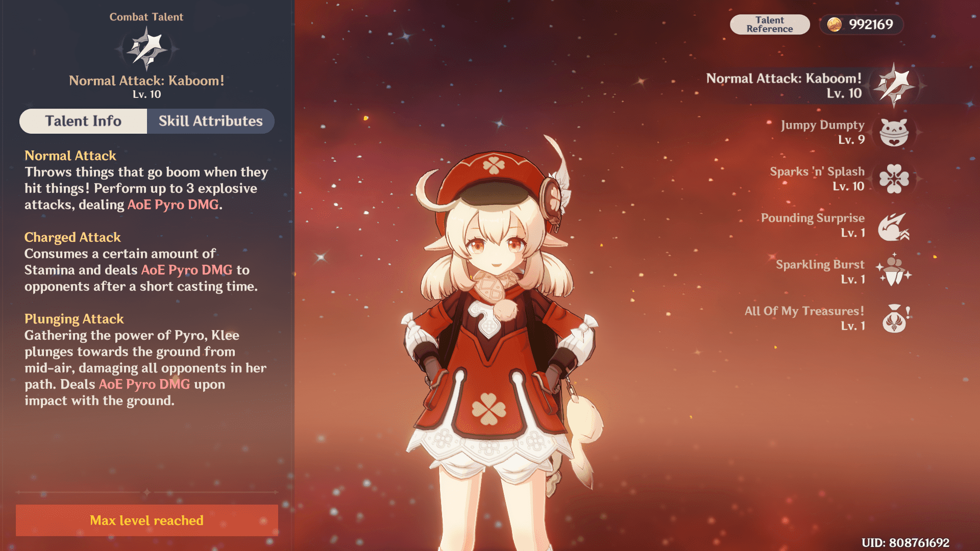
Task: Click the Max level reached button
Action: (x=147, y=520)
